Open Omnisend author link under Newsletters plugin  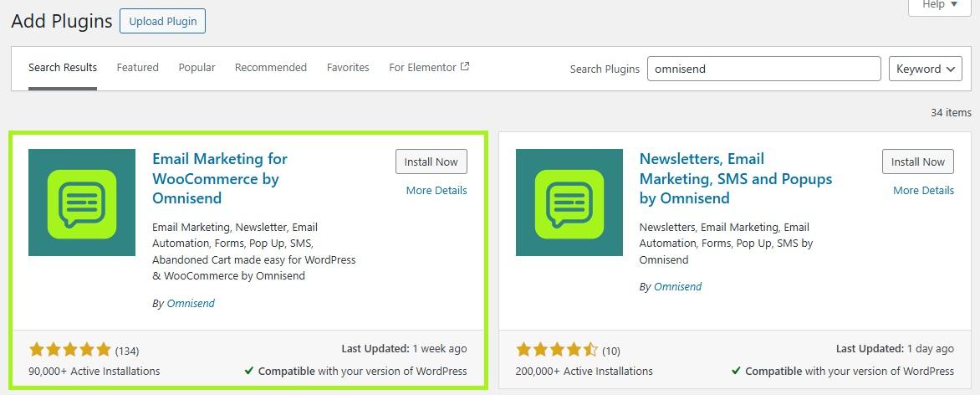677,287
